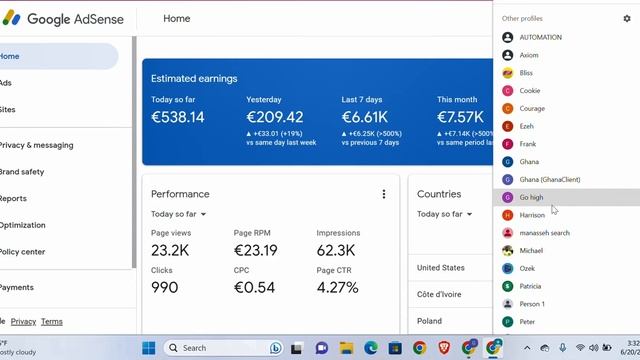
Task: Open profile settings gear icon
Action: point(627,18)
